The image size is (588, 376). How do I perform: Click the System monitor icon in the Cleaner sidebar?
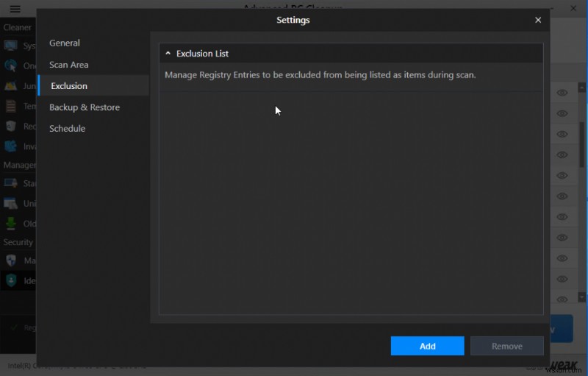(10, 46)
